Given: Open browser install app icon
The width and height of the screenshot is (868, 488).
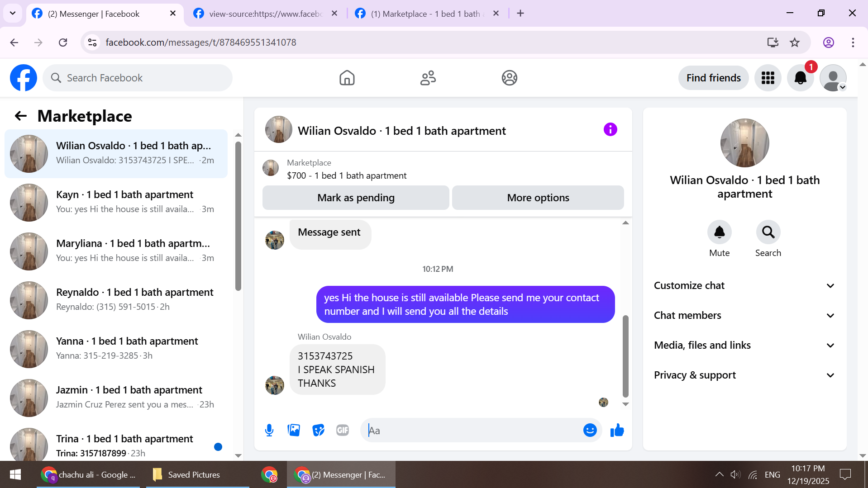Looking at the screenshot, I should [x=773, y=43].
